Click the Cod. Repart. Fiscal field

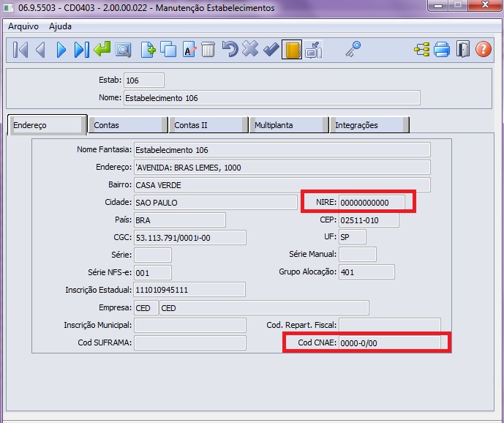[390, 325]
